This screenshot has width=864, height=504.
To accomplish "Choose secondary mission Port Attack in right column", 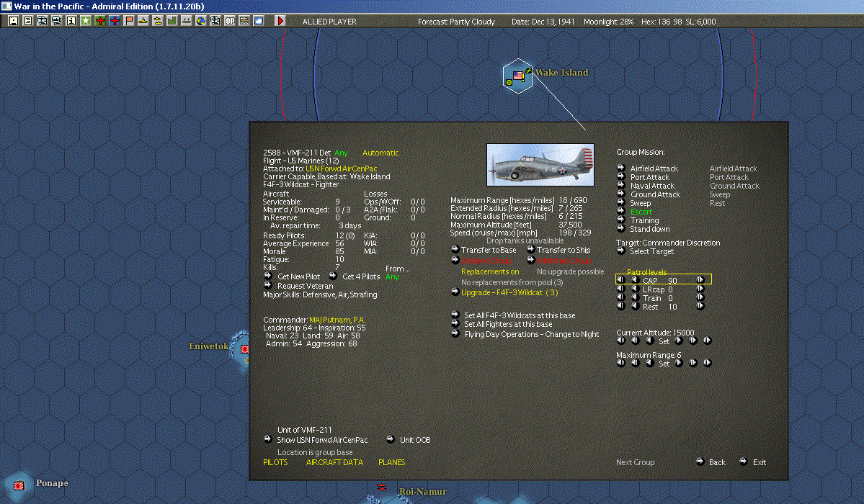I will (729, 177).
